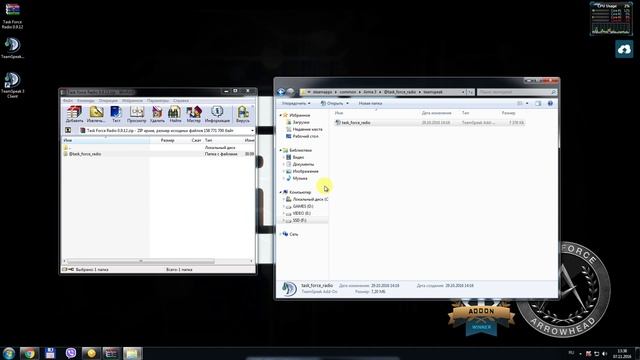The height and width of the screenshot is (360, 640).
Task: Click the Explorer search input field
Action: pyautogui.click(x=517, y=92)
